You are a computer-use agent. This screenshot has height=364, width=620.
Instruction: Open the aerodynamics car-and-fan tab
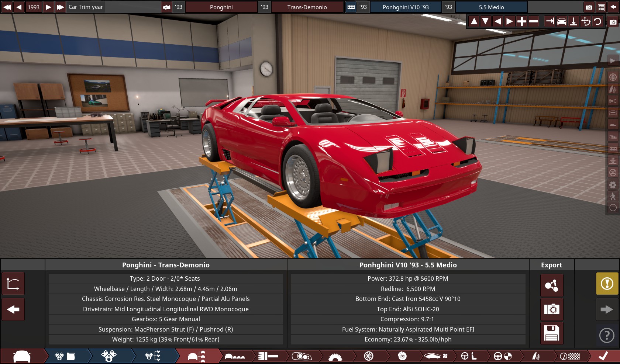tap(436, 356)
